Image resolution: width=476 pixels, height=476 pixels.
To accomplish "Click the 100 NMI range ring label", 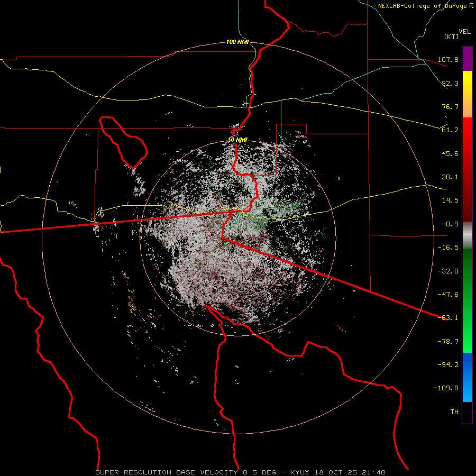I will click(x=237, y=42).
